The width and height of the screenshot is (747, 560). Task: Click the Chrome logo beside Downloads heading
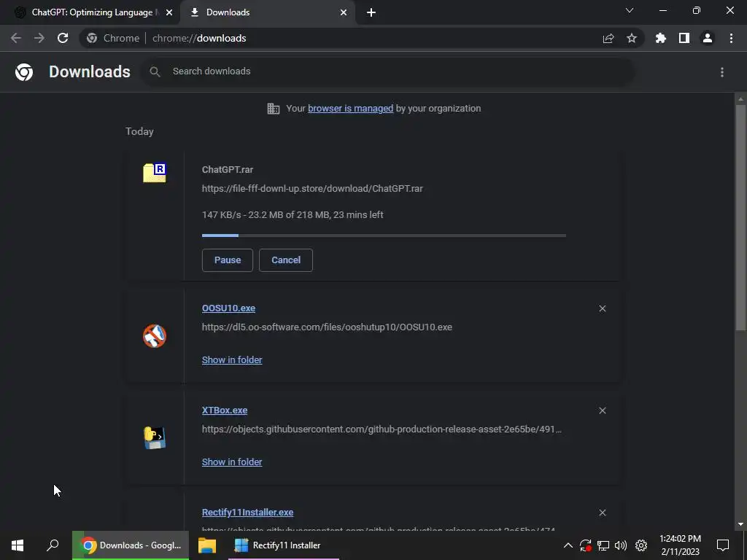point(24,72)
